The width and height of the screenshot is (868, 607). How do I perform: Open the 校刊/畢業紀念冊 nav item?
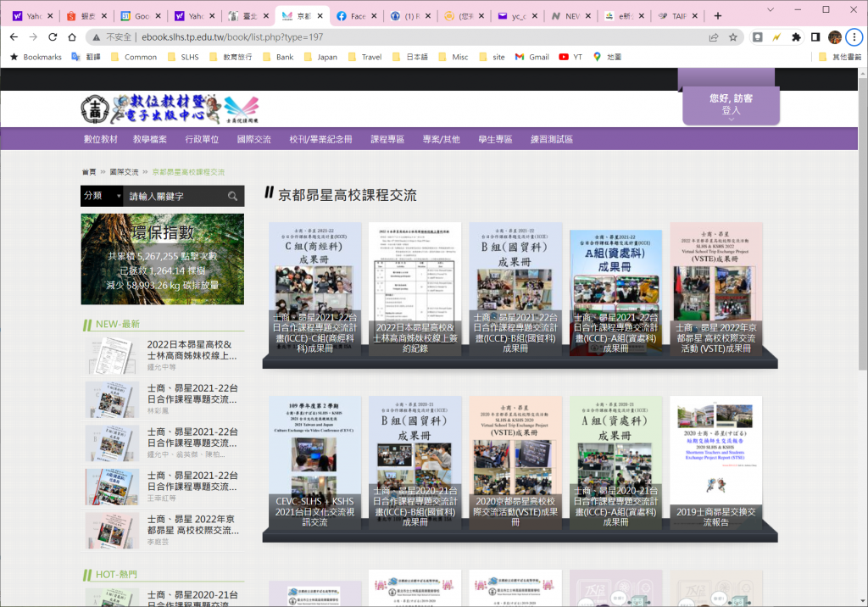tap(320, 139)
